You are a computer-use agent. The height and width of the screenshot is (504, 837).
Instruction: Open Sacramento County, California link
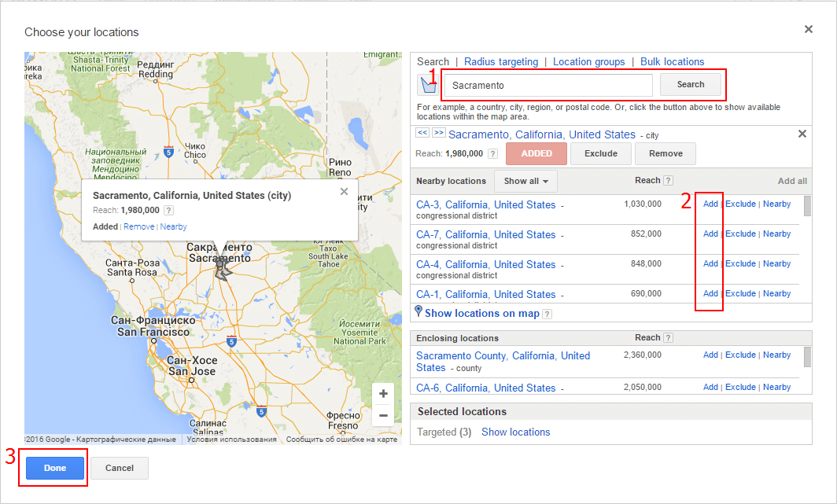click(x=503, y=362)
